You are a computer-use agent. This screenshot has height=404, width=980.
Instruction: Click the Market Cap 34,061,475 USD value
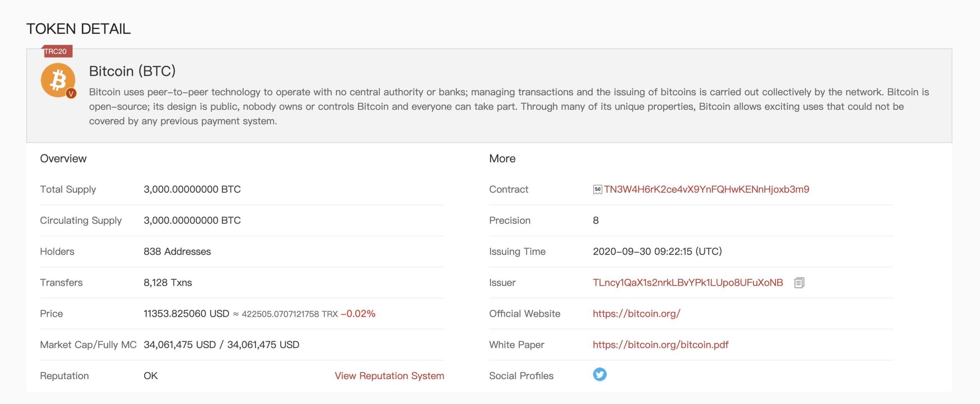point(180,345)
